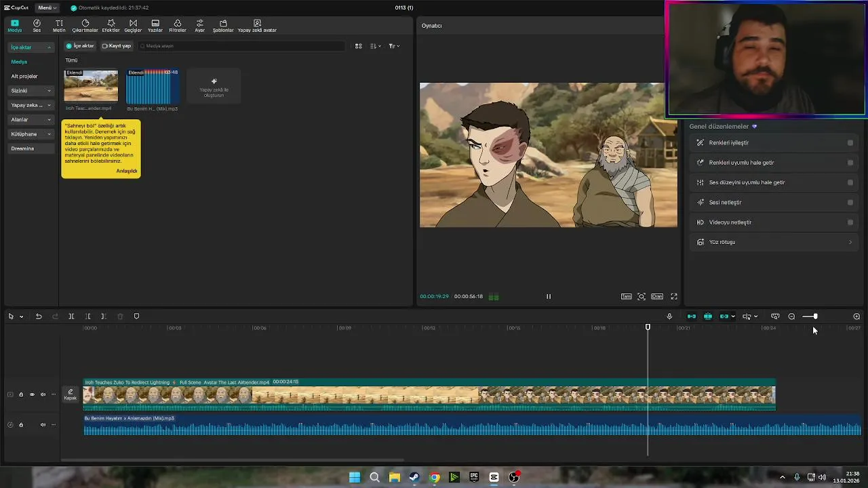Click the undo arrow in timeline toolbar

point(39,317)
